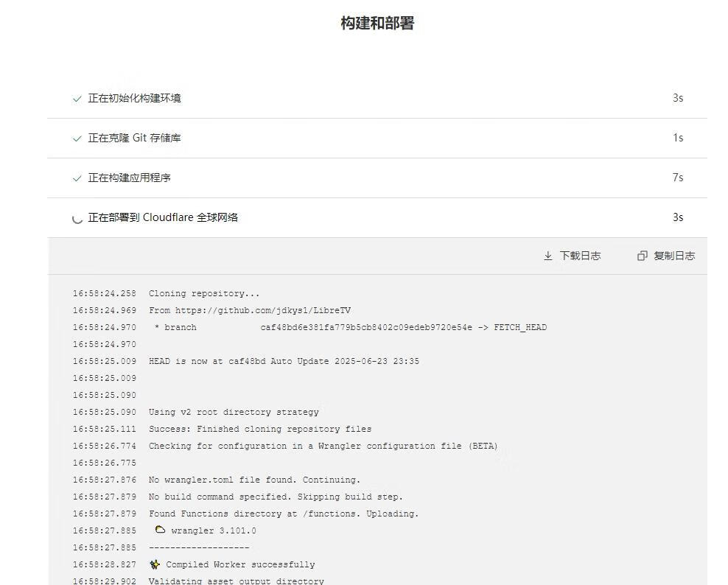Screen dimensions: 728x585
Task: Click the icon before Compiled Worker successfully
Action: pyautogui.click(x=155, y=564)
